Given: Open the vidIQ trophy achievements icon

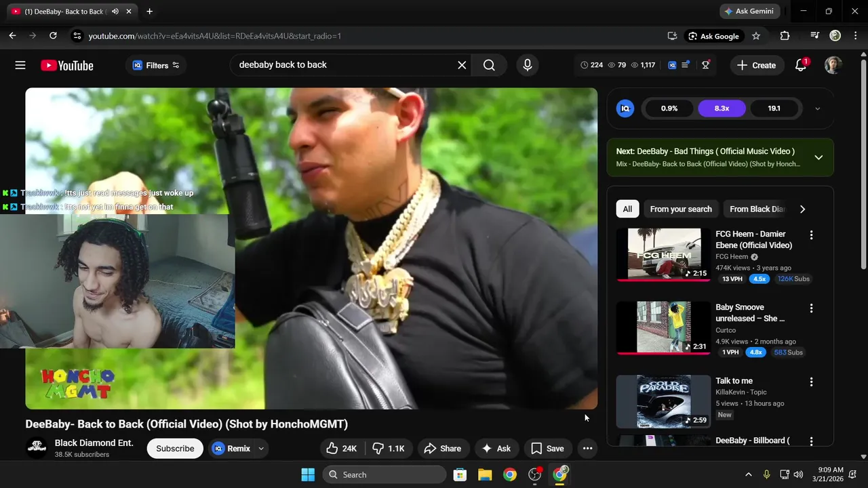Looking at the screenshot, I should (706, 65).
